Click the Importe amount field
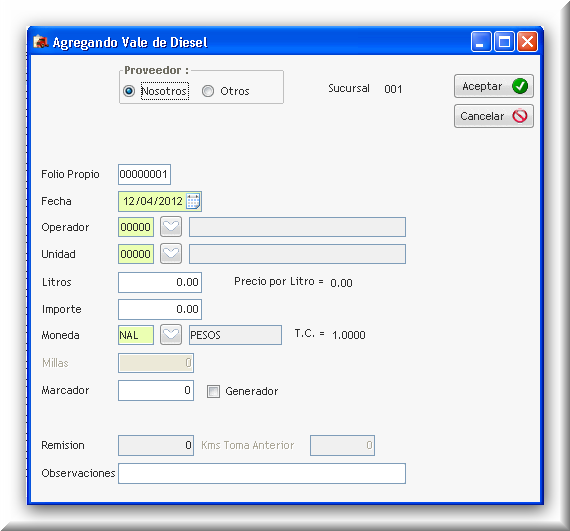 click(x=160, y=309)
